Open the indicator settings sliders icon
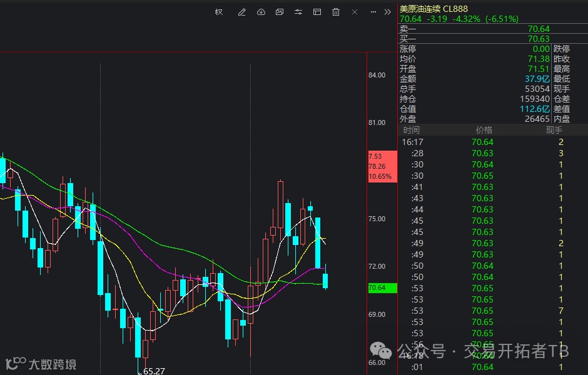 click(x=298, y=12)
